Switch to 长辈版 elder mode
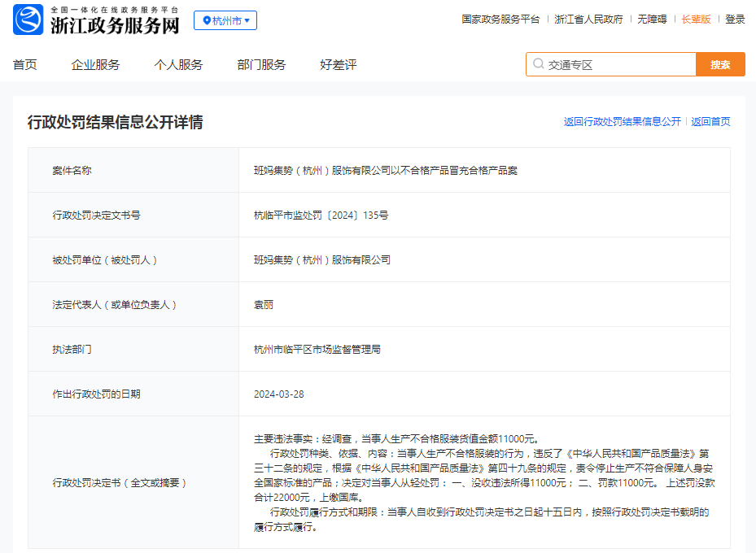 tap(696, 20)
